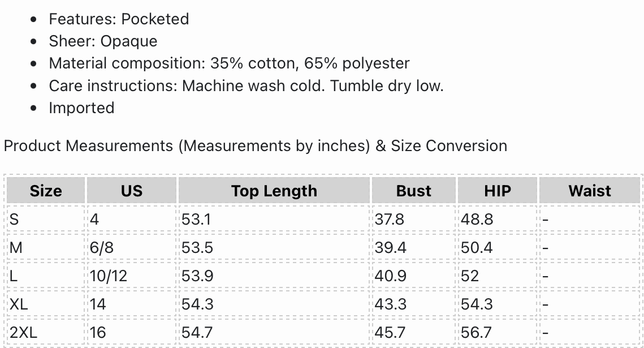Click the Features: Pocketed bullet

pos(119,19)
